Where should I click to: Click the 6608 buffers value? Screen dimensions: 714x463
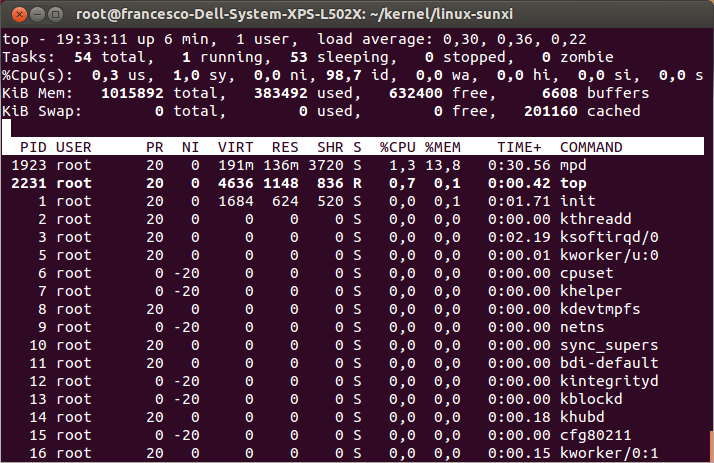coord(560,93)
